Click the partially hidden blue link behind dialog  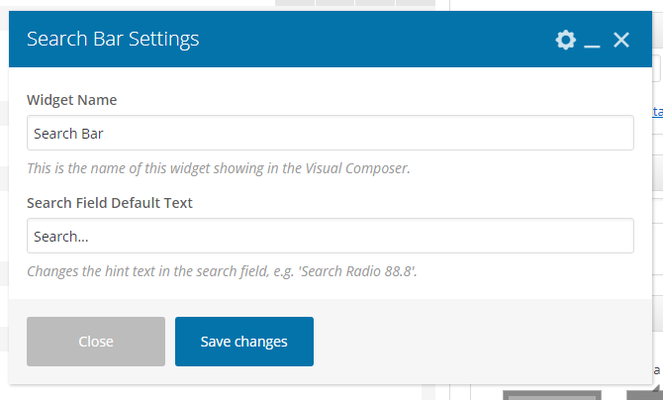[x=657, y=112]
